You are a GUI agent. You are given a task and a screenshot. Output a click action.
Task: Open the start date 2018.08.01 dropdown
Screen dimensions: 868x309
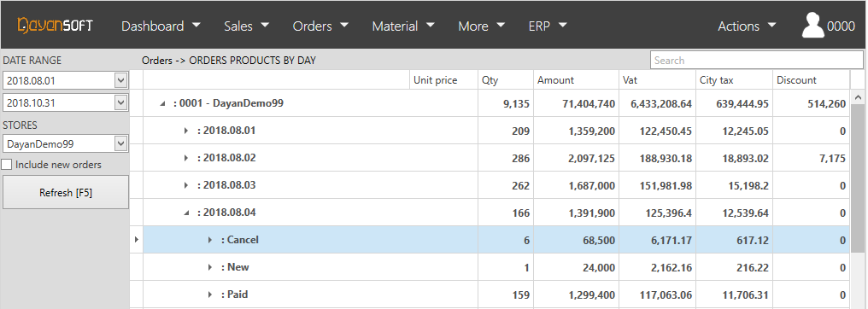click(121, 81)
